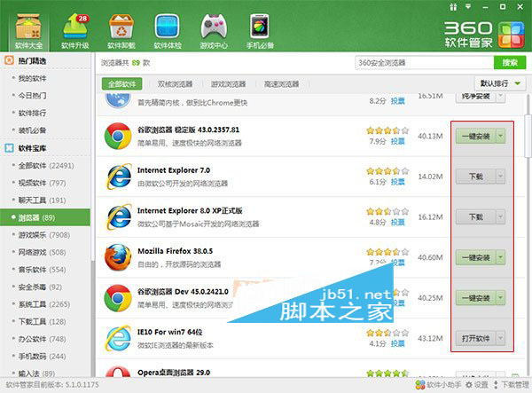Open the 默认排行 sort dropdown

click(x=500, y=83)
